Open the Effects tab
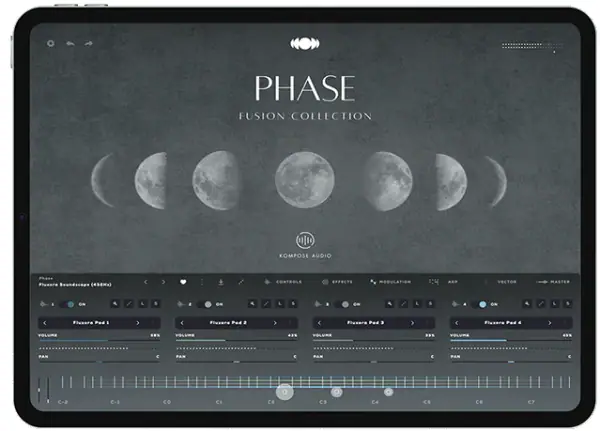This screenshot has height=431, width=600. (337, 282)
